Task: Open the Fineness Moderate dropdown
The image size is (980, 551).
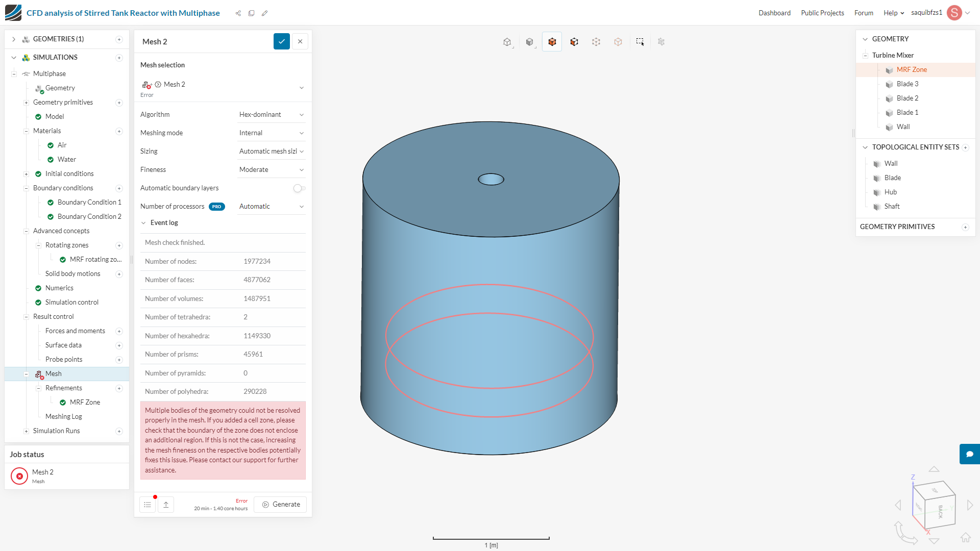Action: click(x=271, y=170)
